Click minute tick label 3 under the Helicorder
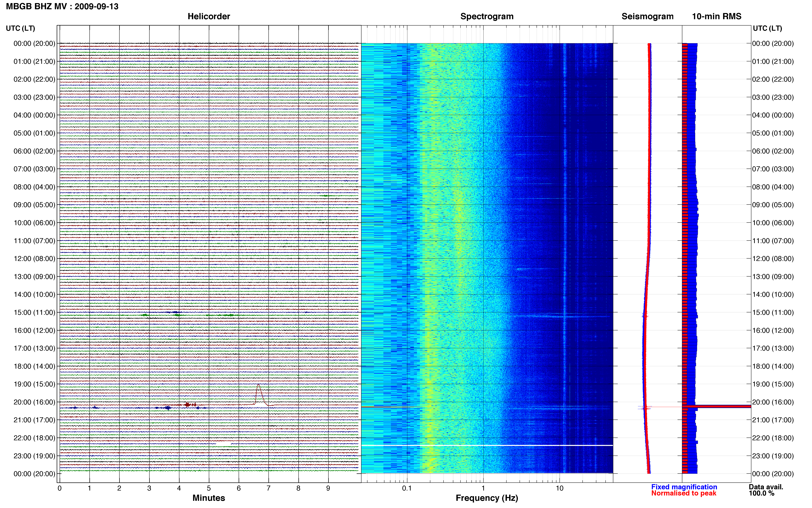The height and width of the screenshot is (508, 812). click(x=149, y=488)
